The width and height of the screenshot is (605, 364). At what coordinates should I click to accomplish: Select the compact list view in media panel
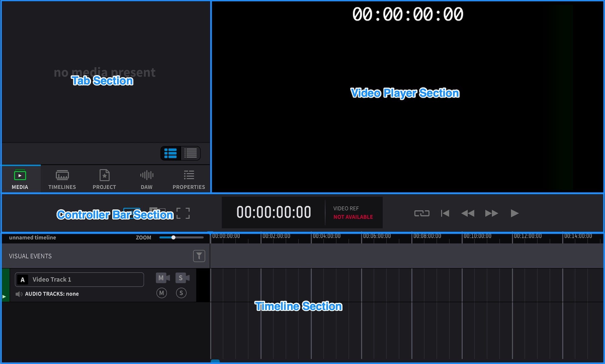(191, 153)
